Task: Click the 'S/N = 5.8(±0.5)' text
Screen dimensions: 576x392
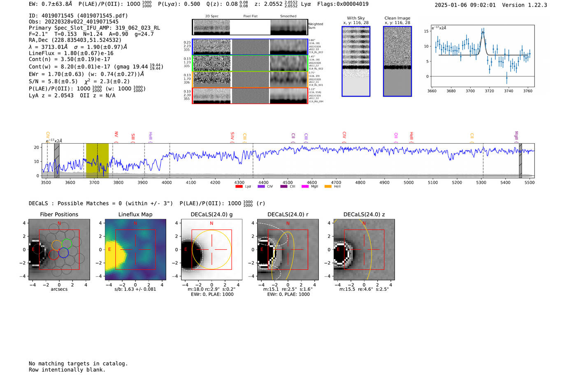Action: 53,81
